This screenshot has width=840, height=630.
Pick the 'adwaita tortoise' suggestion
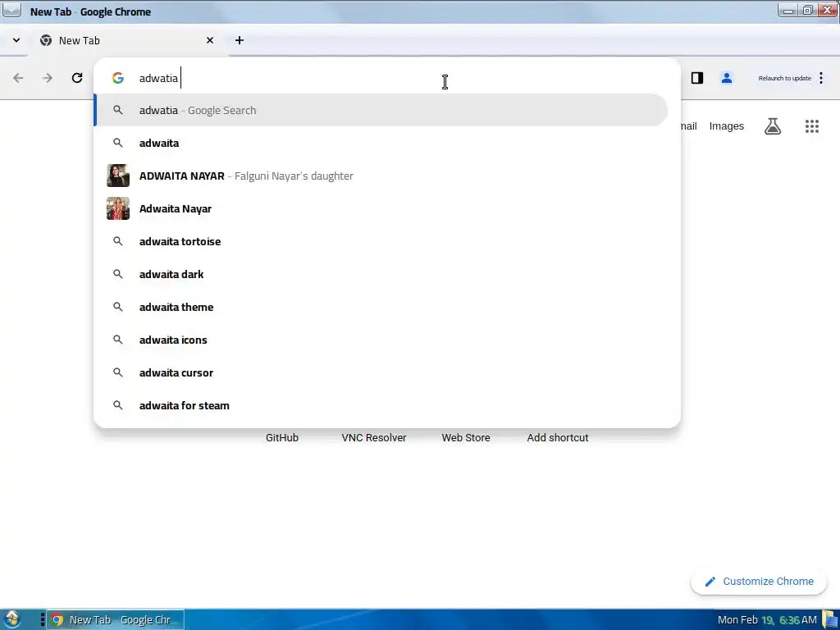click(x=381, y=242)
